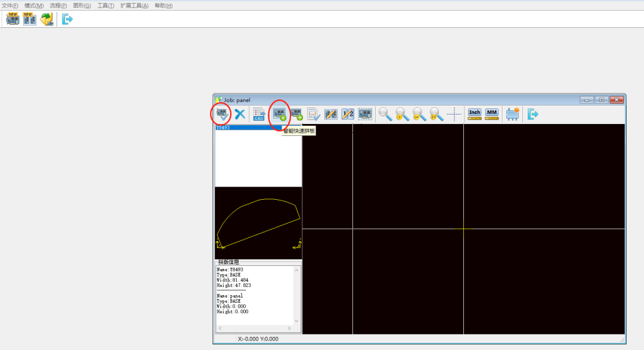644x350 pixels.
Task: Open the 文件(F) menu
Action: [10, 5]
